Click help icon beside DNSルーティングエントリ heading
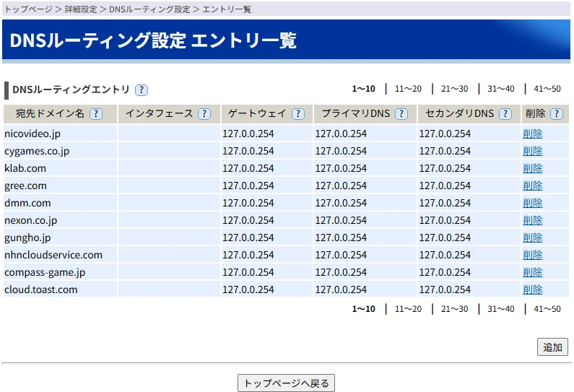Screen dimensions: 574x392 coord(142,90)
